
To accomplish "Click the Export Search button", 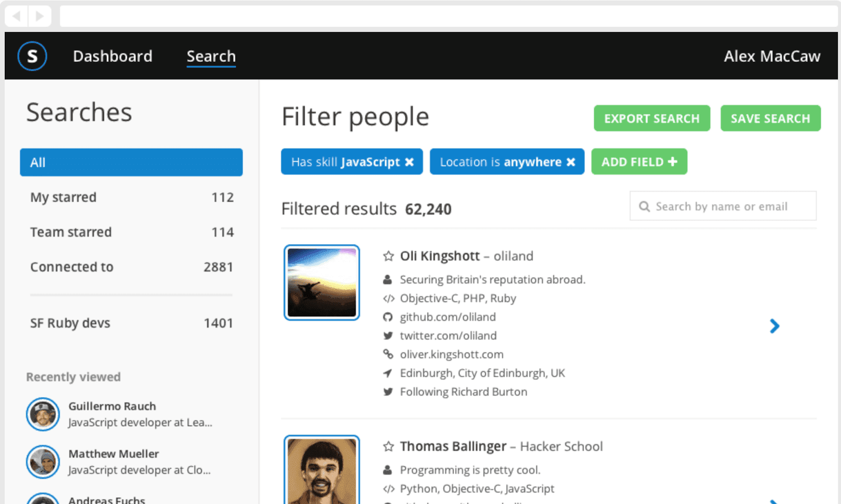I will tap(652, 118).
